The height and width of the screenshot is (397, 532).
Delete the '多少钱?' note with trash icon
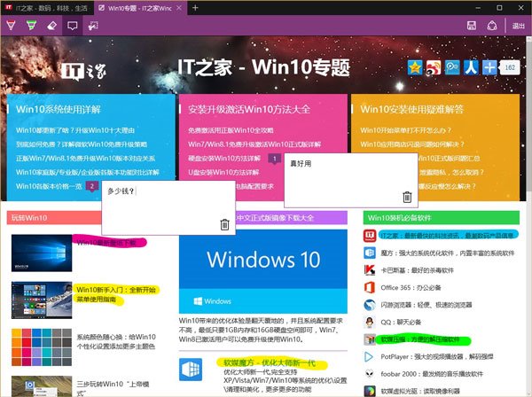pyautogui.click(x=224, y=225)
